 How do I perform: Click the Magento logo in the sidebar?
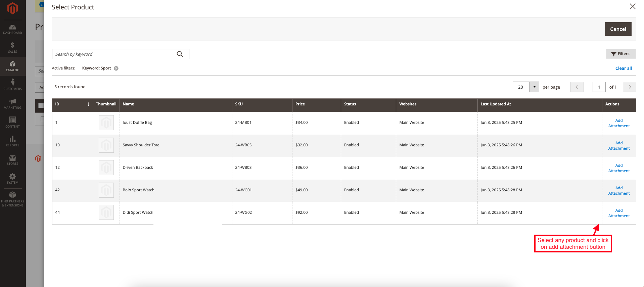(12, 8)
